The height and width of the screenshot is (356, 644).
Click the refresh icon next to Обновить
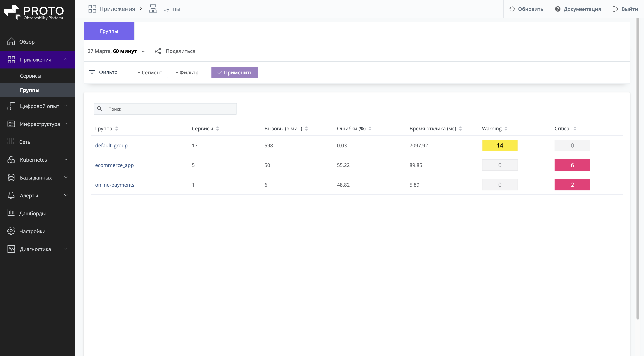point(512,9)
